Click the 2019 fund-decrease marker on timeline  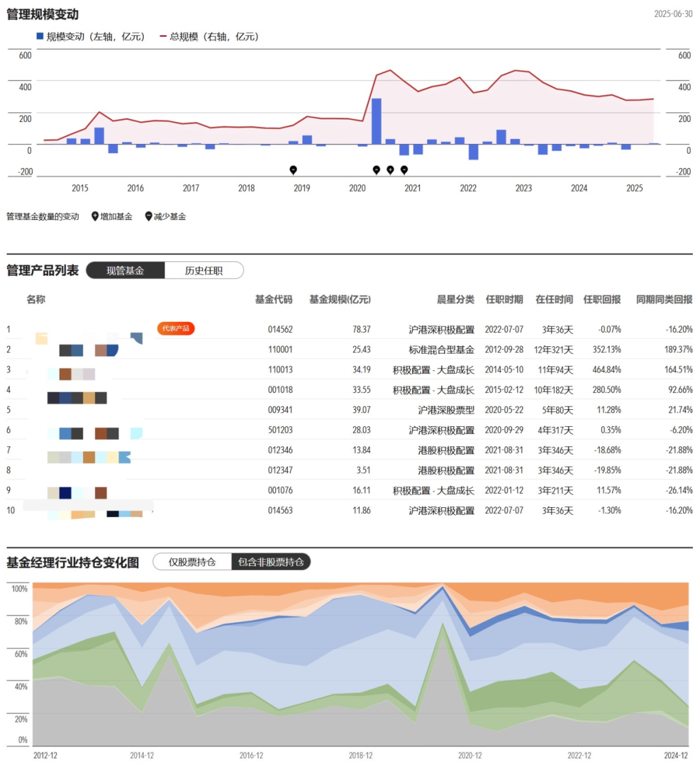(293, 170)
